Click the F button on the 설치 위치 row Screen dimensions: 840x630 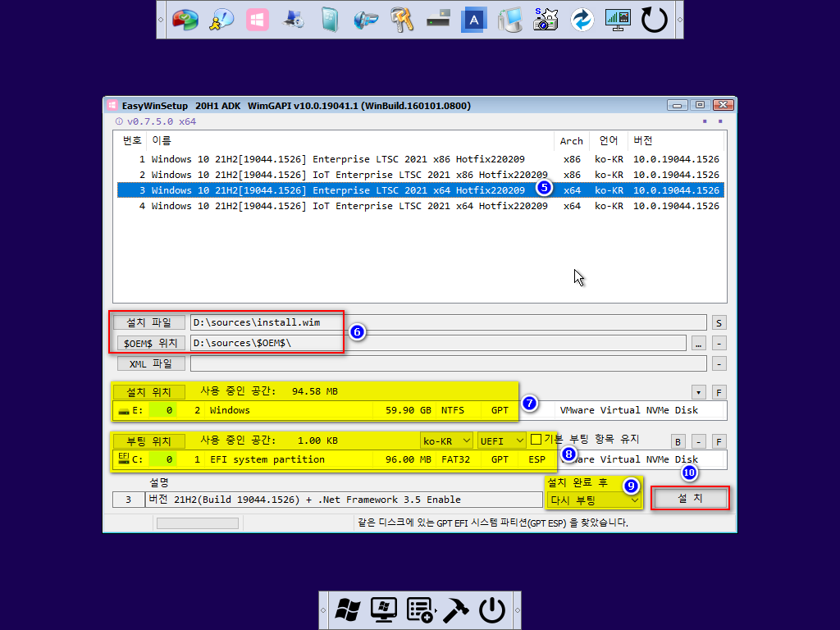coord(719,393)
